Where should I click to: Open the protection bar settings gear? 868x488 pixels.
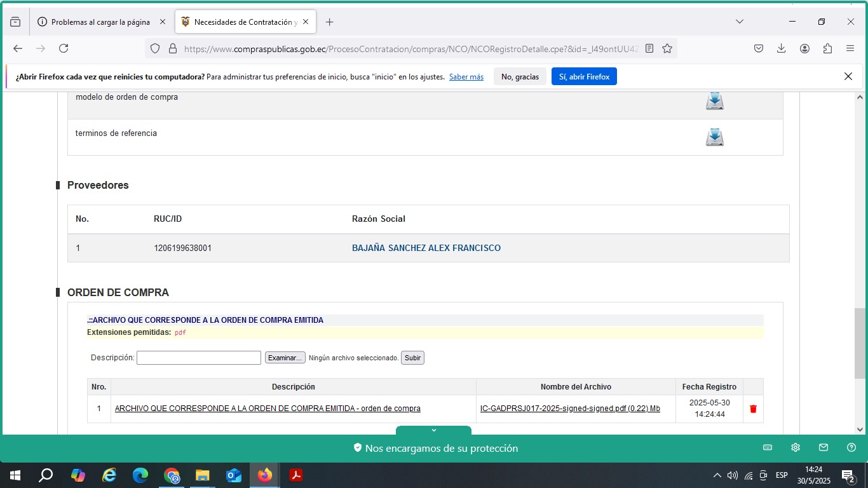click(x=796, y=447)
